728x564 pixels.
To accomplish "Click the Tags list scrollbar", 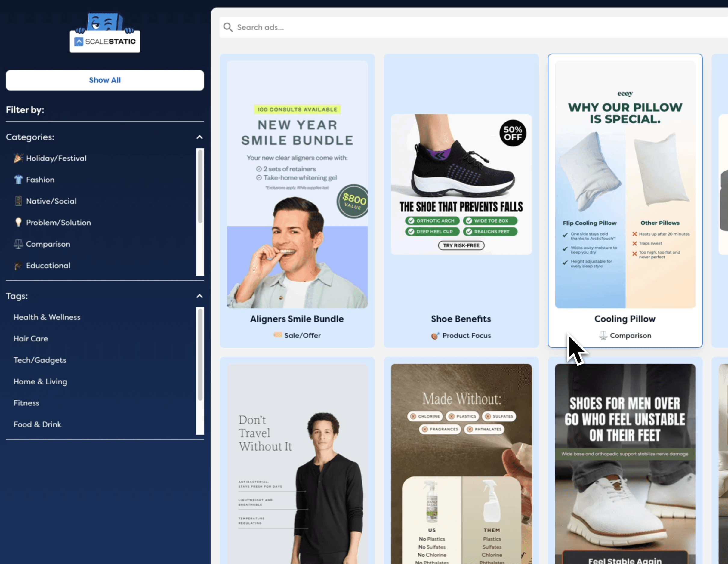I will pyautogui.click(x=200, y=354).
